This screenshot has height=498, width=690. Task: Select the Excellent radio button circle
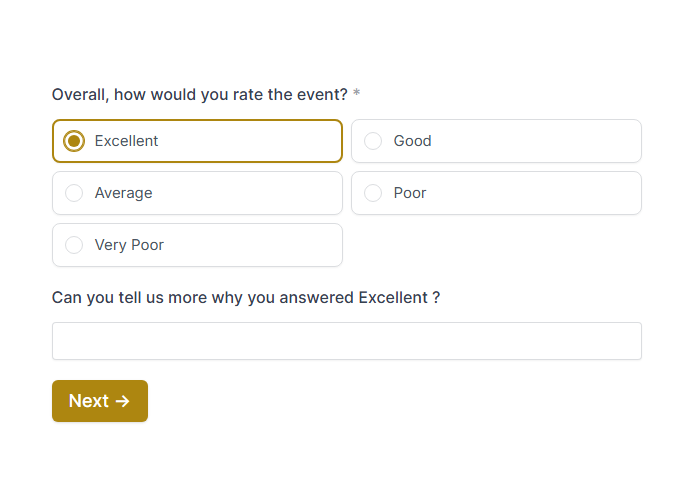(x=74, y=141)
